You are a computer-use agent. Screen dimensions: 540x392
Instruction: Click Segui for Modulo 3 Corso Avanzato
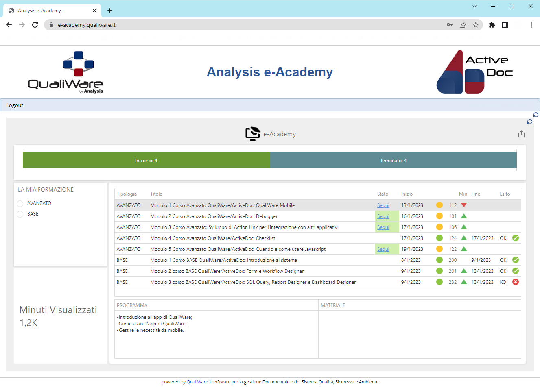coord(383,227)
